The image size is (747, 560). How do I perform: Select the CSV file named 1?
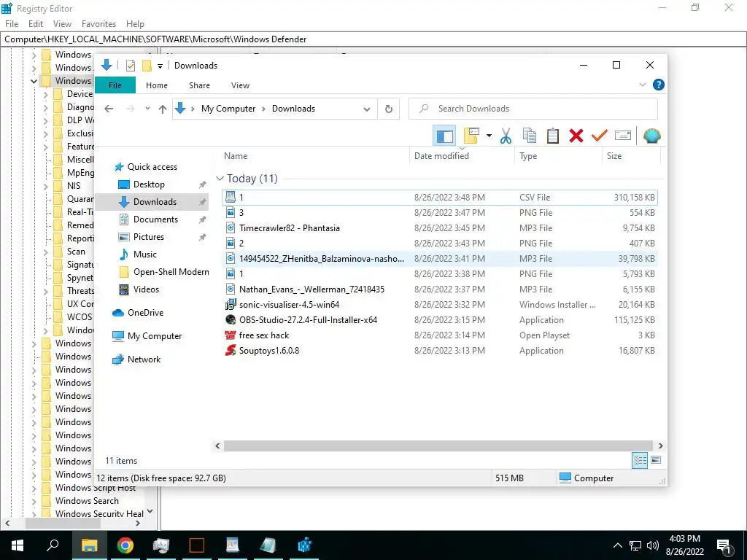pyautogui.click(x=440, y=197)
